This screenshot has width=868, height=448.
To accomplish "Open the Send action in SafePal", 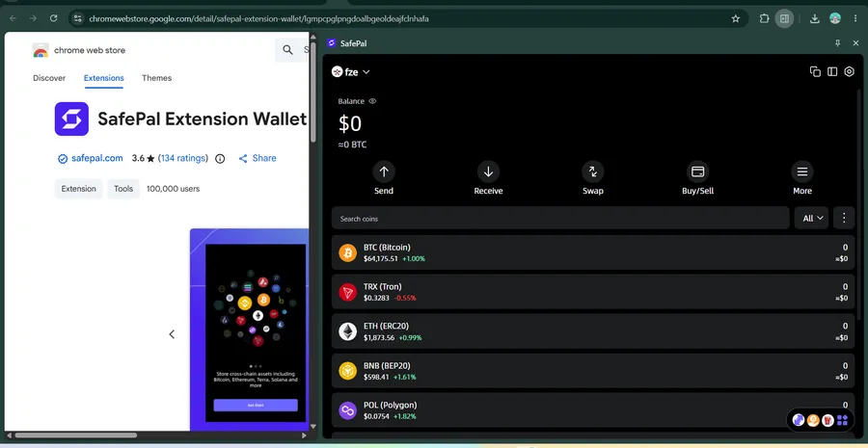I will (x=383, y=178).
